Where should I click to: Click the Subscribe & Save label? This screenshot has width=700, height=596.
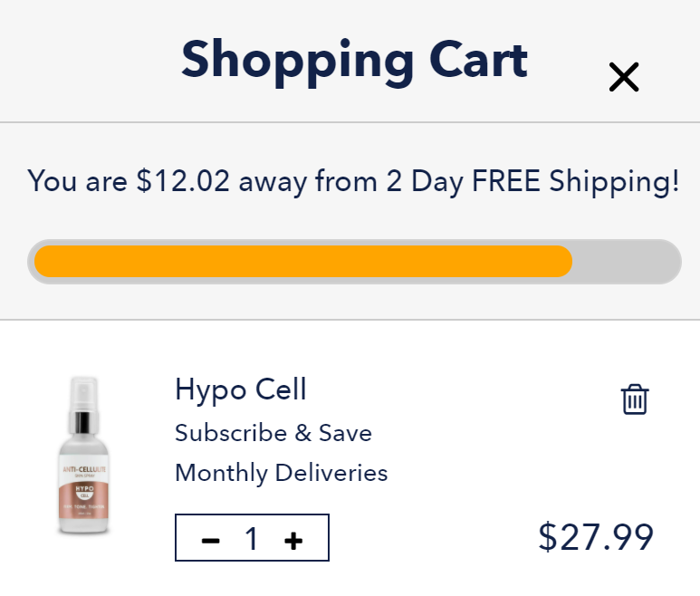click(273, 433)
